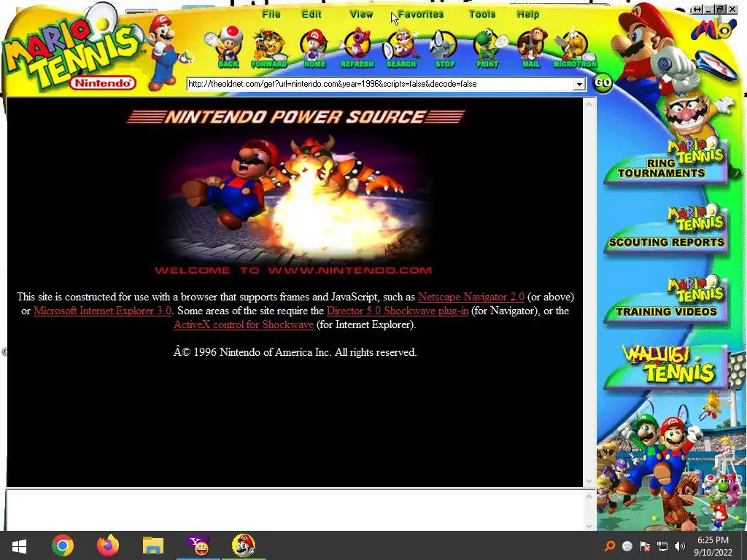Screen dimensions: 747x560
Task: Click the Nintendo Power Source banner
Action: (295, 117)
